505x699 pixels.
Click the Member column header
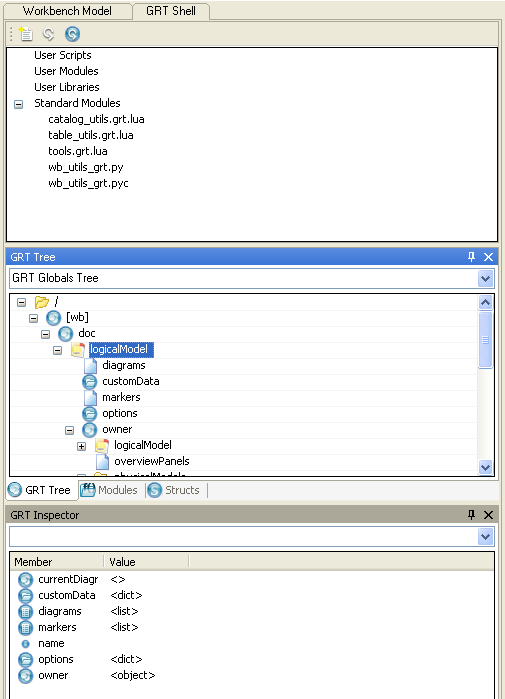point(57,562)
